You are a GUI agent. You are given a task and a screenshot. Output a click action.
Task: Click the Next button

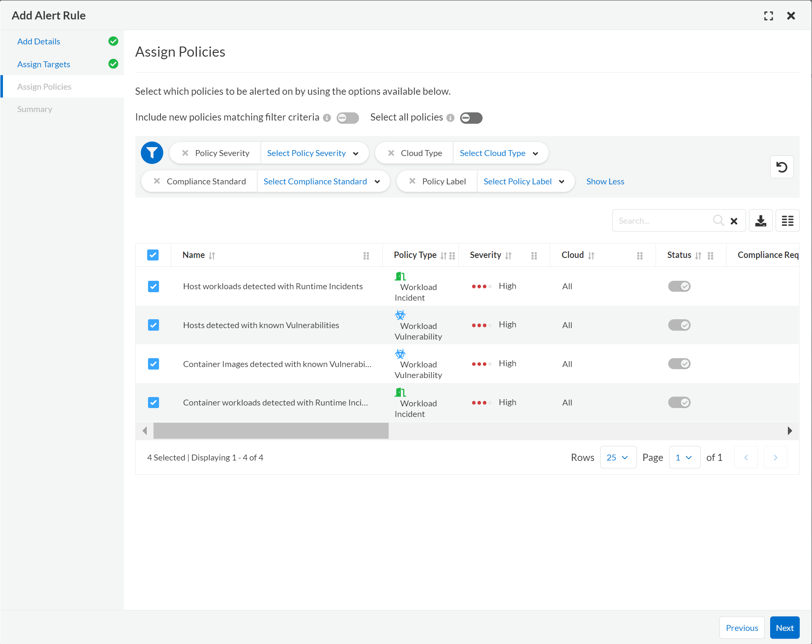click(x=785, y=628)
